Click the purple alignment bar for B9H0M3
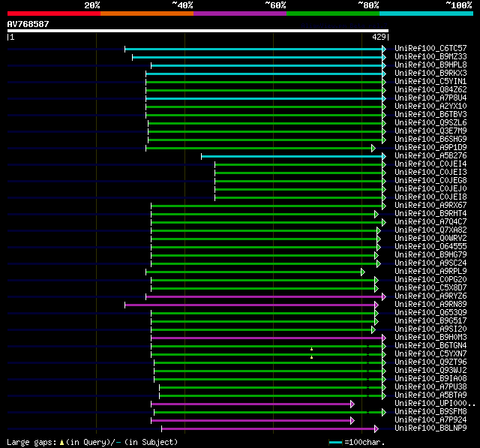The width and height of the screenshot is (480, 448). 267,338
